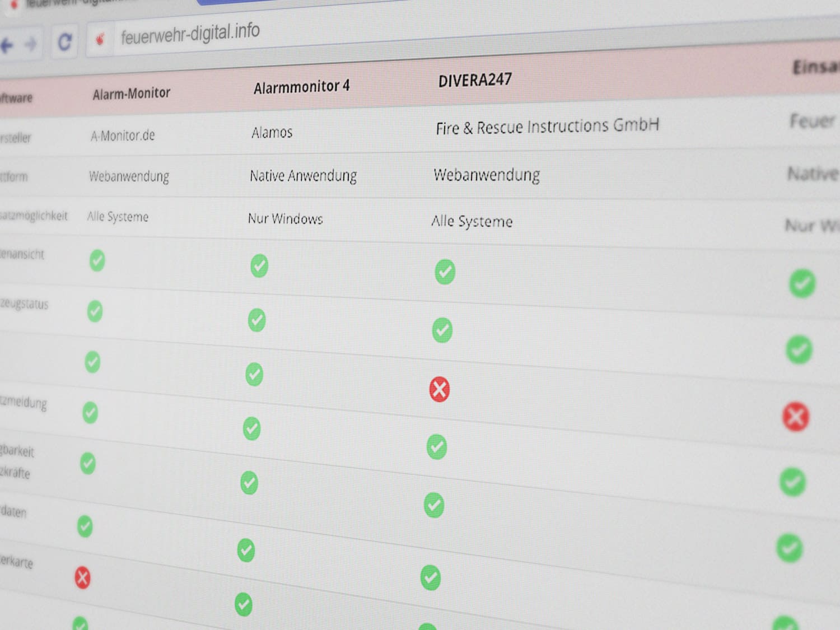The height and width of the screenshot is (630, 840).
Task: Click the Alarm-Monitor check in the 'daten' row
Action: pyautogui.click(x=85, y=526)
